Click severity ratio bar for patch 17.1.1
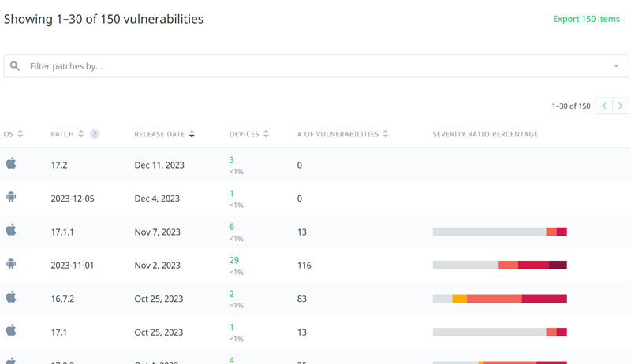The image size is (631, 364). (500, 232)
